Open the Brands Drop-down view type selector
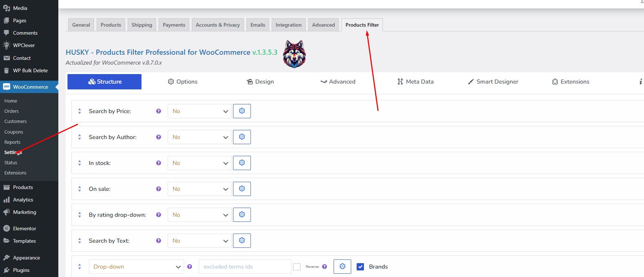644x277 pixels. (x=136, y=266)
